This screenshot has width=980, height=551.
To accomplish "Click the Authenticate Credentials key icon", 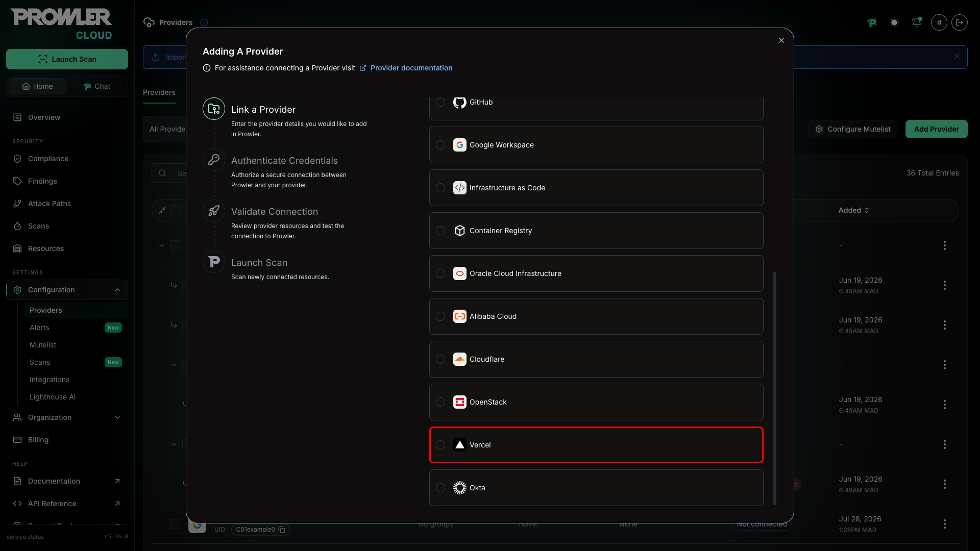I will [x=214, y=160].
